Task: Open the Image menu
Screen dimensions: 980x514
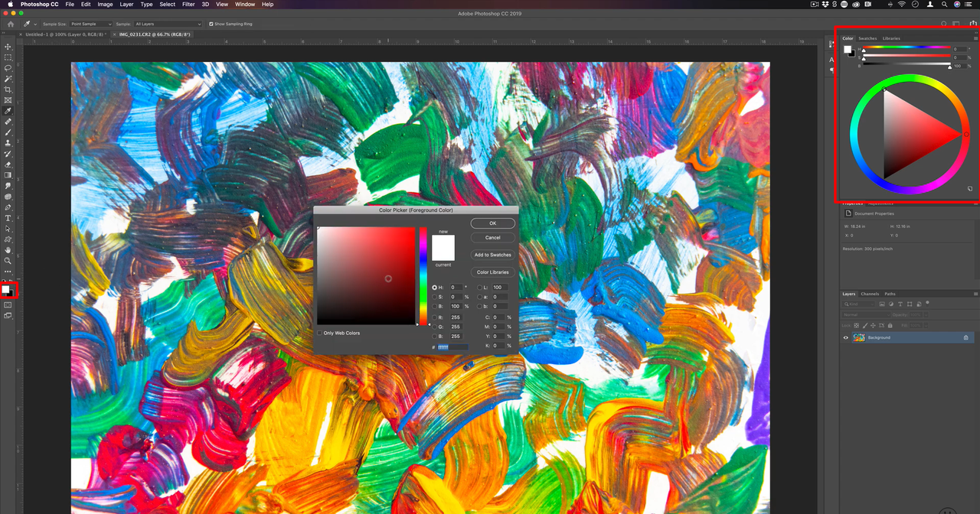Action: (x=105, y=4)
